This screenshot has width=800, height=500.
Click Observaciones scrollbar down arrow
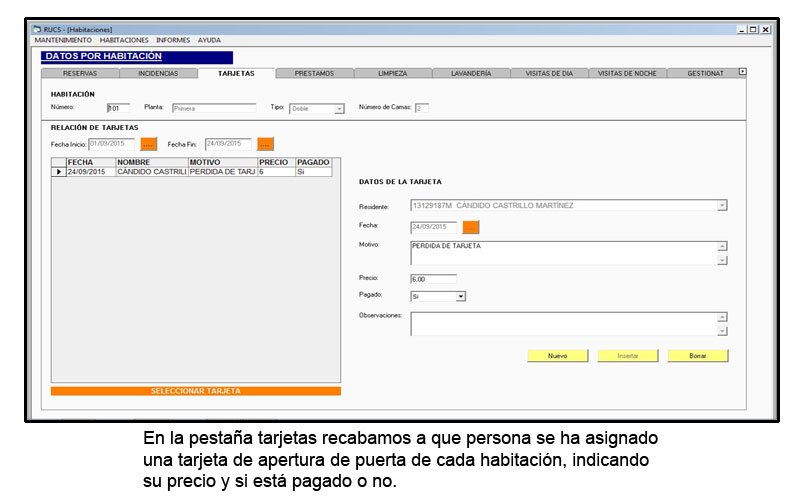pos(722,331)
